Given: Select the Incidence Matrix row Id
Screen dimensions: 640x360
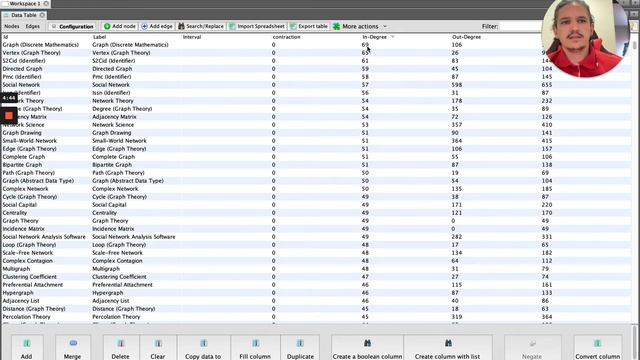Looking at the screenshot, I should pos(23,229).
